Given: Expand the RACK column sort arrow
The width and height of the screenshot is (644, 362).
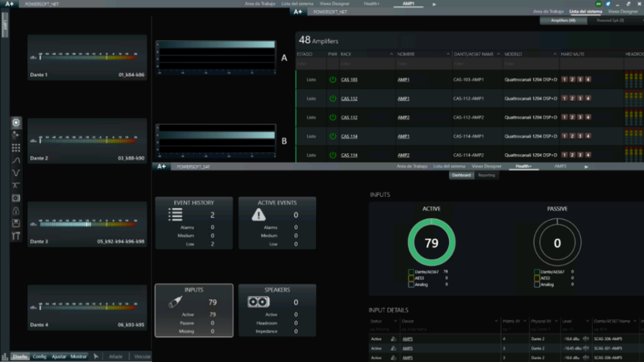Looking at the screenshot, I should pos(391,54).
